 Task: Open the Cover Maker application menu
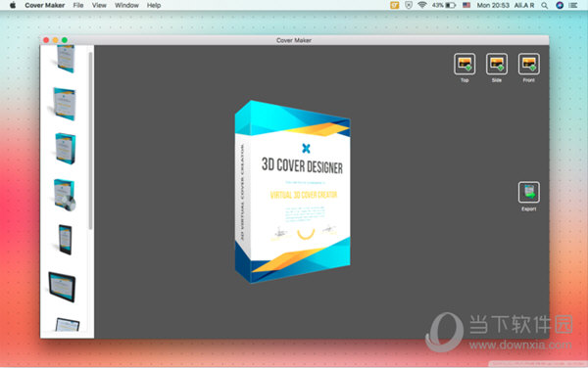(45, 5)
